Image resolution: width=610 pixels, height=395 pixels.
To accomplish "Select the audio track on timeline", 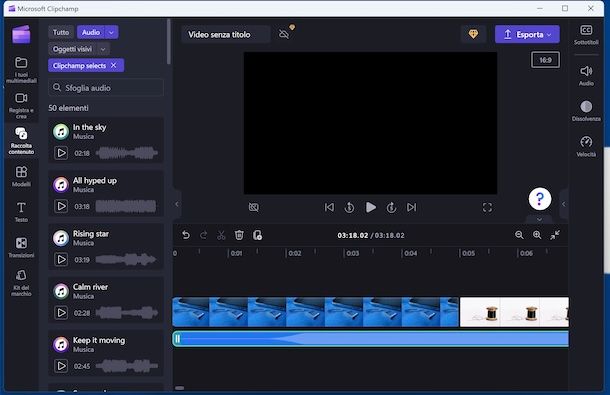I will point(371,339).
